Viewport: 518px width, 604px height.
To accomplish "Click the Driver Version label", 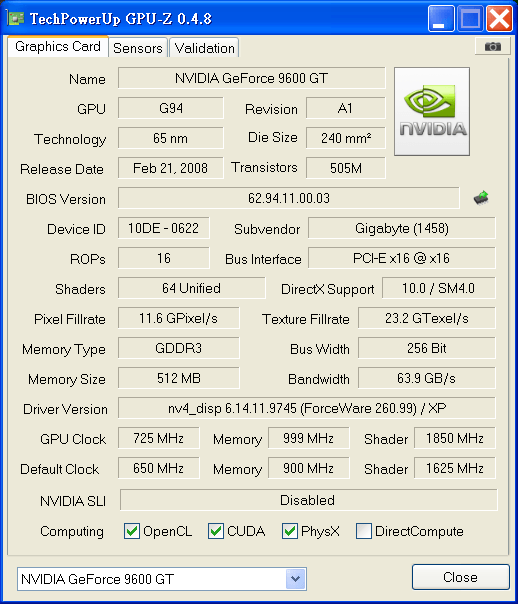I will click(x=65, y=409).
